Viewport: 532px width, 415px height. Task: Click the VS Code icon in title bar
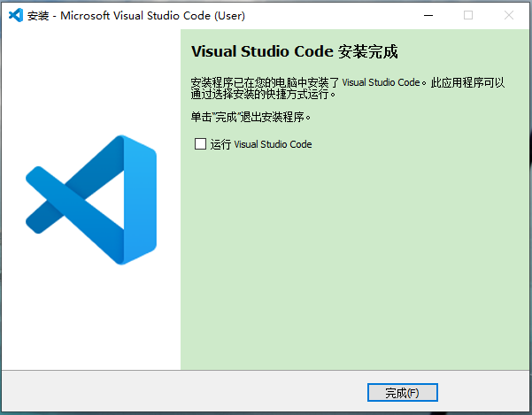[16, 15]
